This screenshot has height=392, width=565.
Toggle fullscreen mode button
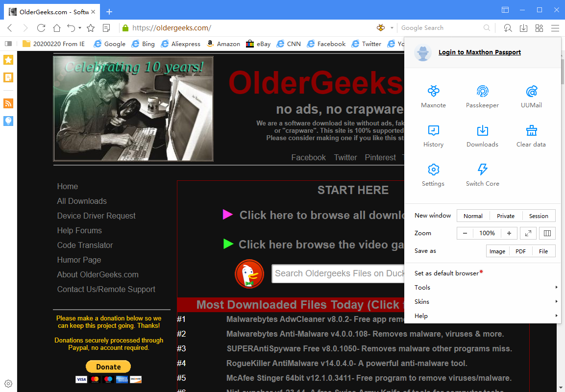click(528, 233)
